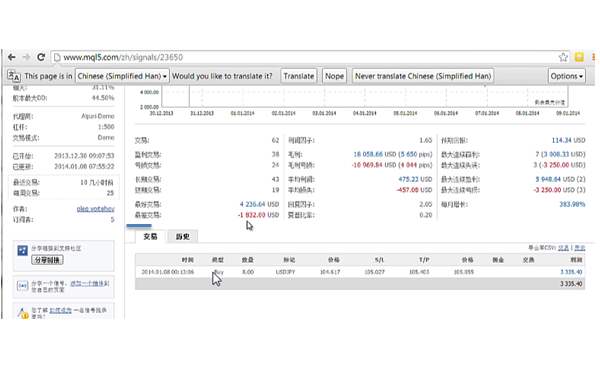Click the average profit 475.23 USD
Viewport: 600px width, 368px height.
[x=415, y=179]
